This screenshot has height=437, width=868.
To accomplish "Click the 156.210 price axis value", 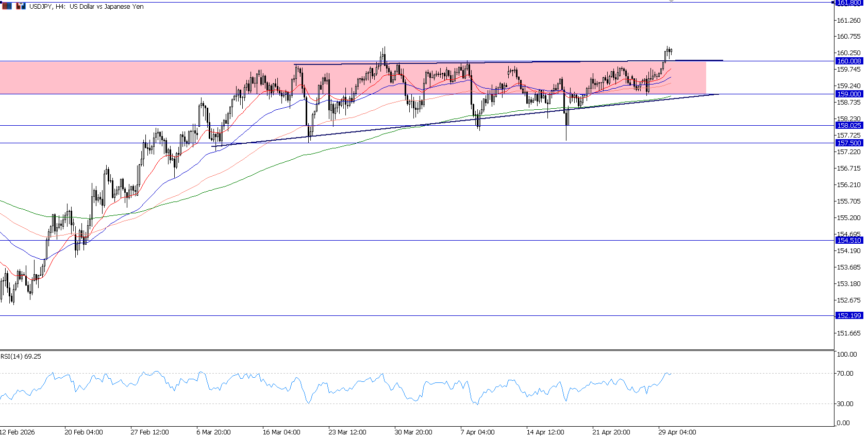I will coord(848,184).
